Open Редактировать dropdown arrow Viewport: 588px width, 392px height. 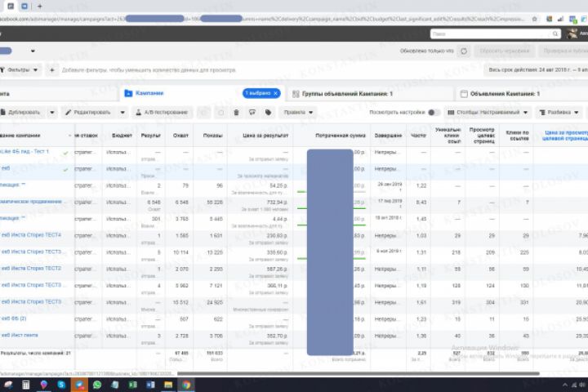coord(122,112)
